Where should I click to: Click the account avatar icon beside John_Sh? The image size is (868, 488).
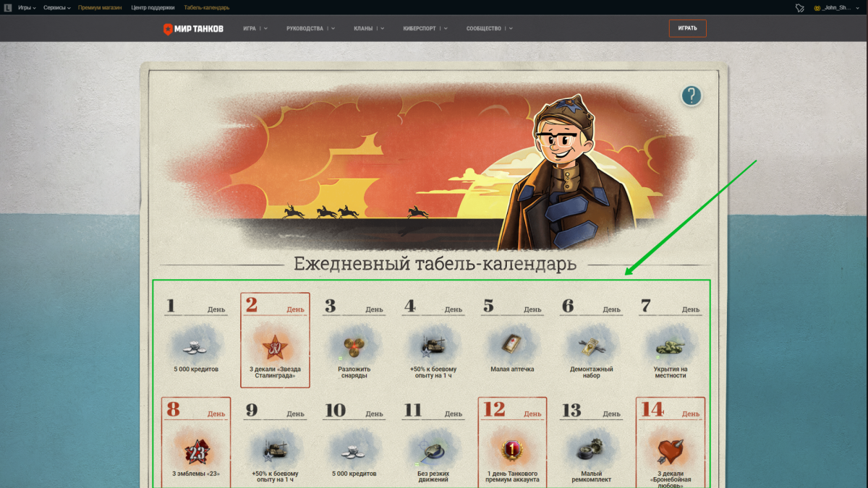tap(817, 8)
